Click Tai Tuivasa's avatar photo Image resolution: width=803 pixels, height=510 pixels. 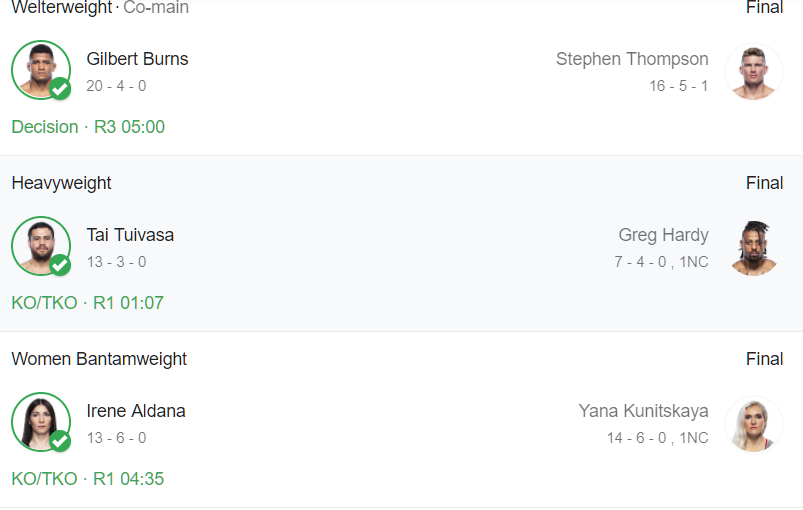click(39, 244)
